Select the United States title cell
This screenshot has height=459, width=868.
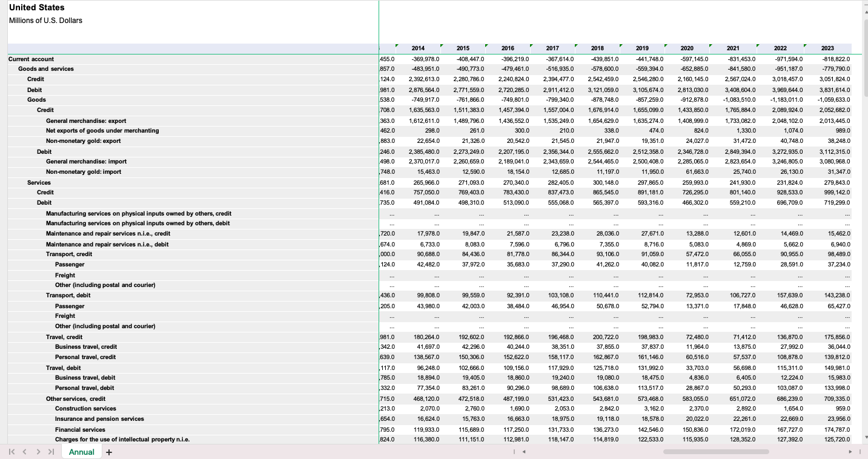(x=36, y=7)
